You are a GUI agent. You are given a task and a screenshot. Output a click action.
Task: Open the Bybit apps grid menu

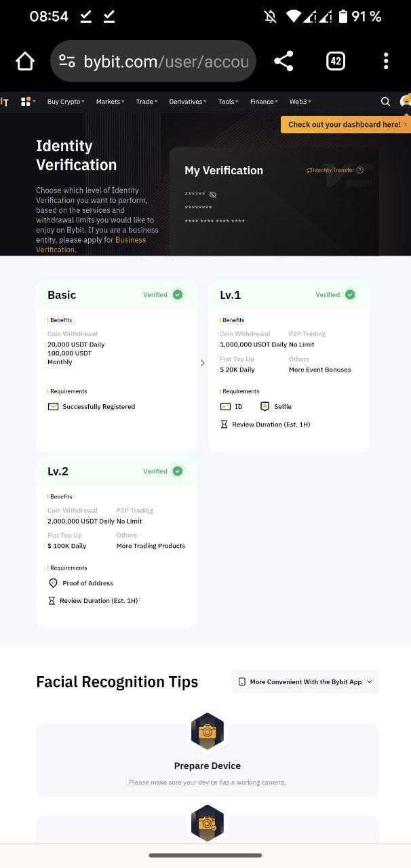pyautogui.click(x=27, y=102)
